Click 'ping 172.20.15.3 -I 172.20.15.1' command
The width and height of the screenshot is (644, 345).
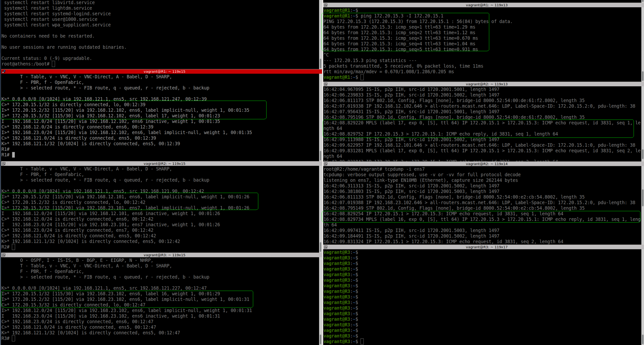tap(402, 16)
